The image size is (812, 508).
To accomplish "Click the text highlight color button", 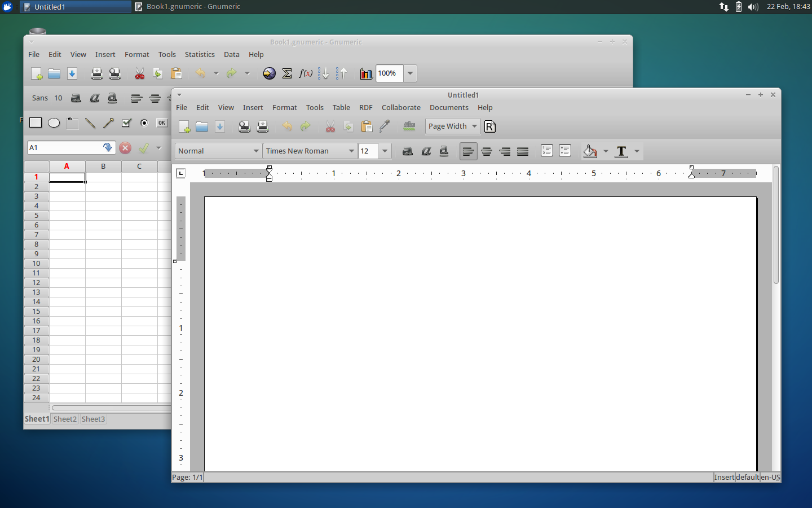I will point(590,151).
